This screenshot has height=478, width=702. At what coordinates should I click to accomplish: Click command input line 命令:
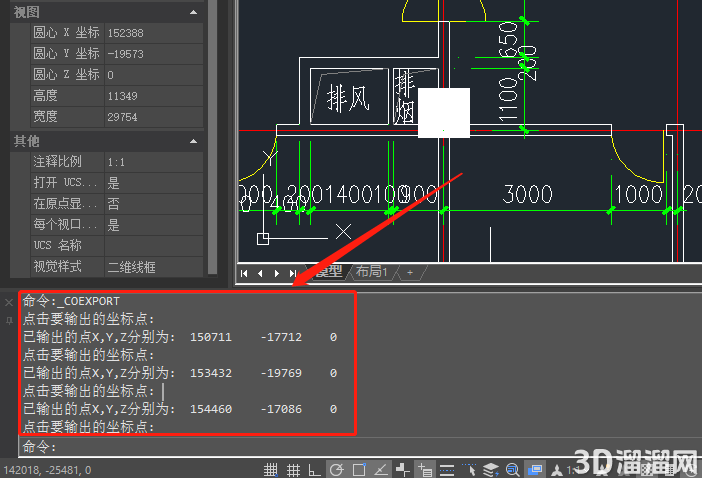[360, 447]
